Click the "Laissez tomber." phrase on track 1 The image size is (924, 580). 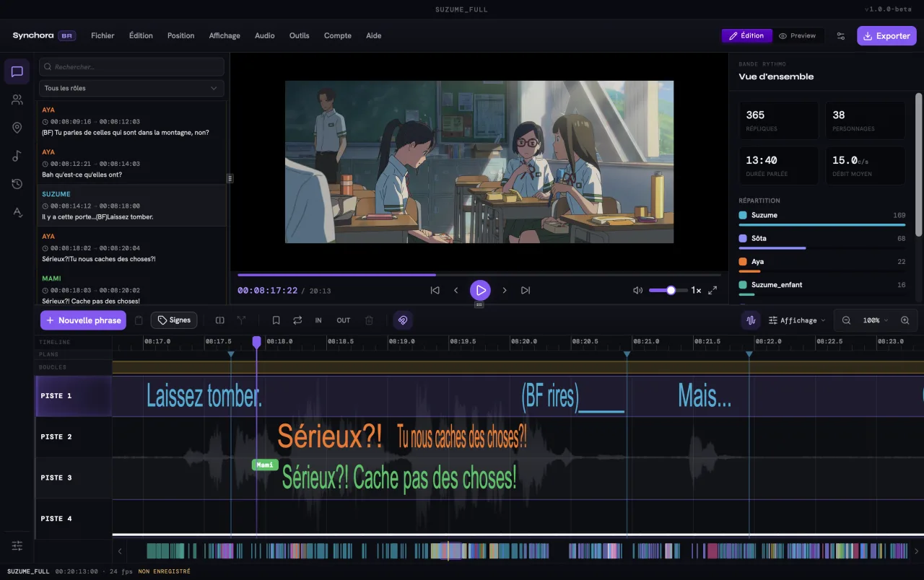tap(204, 396)
